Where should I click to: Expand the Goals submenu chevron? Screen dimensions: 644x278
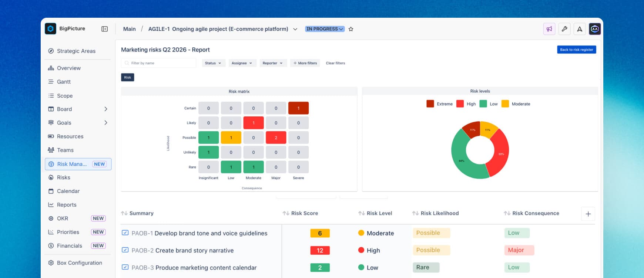[x=106, y=123]
